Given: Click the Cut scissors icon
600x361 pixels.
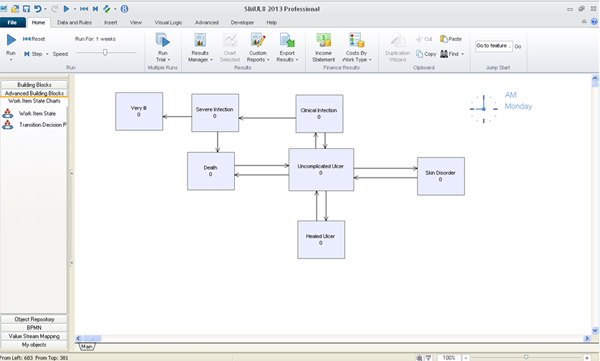Looking at the screenshot, I should point(419,39).
